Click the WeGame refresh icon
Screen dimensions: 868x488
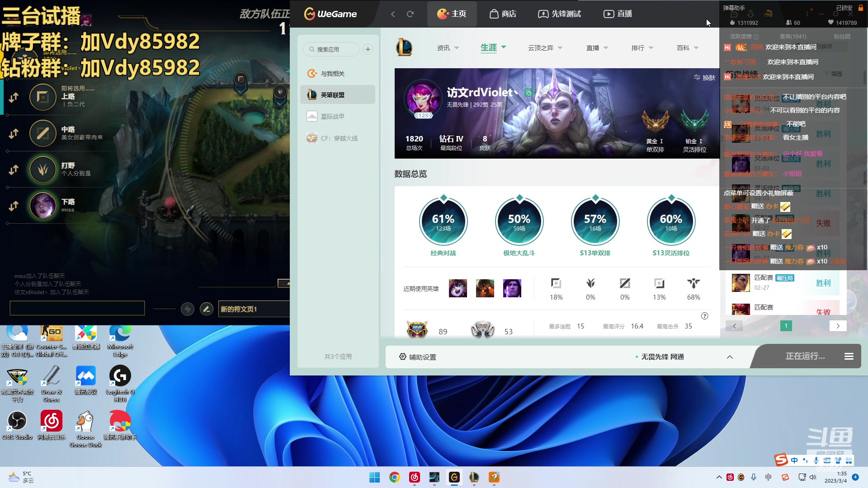tap(410, 14)
